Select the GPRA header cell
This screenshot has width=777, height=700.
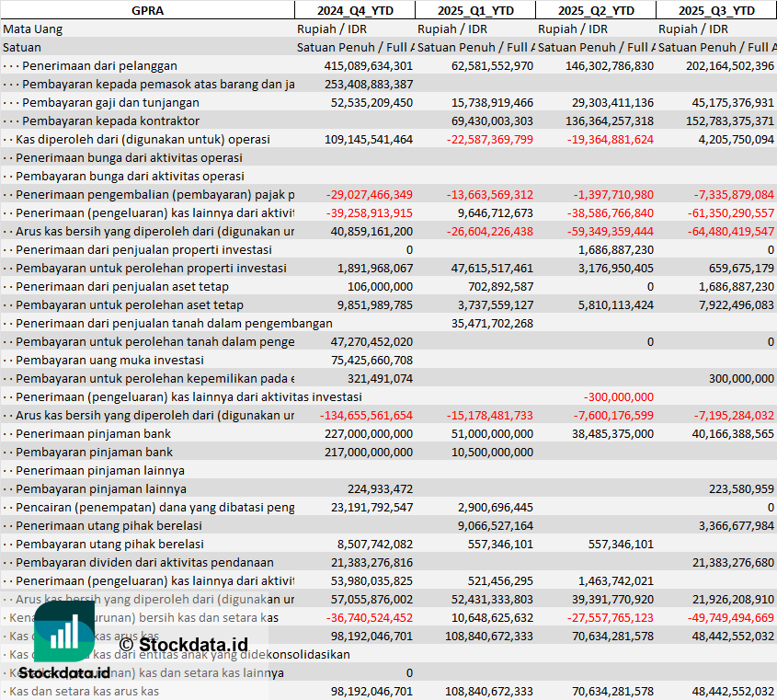pos(147,10)
